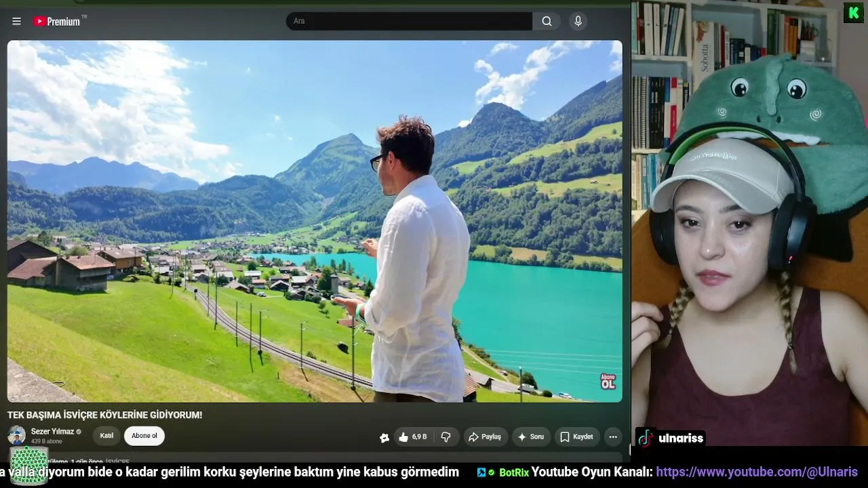Viewport: 868px width, 488px height.
Task: Subscribe with the 'Abone ol' button
Action: (144, 436)
